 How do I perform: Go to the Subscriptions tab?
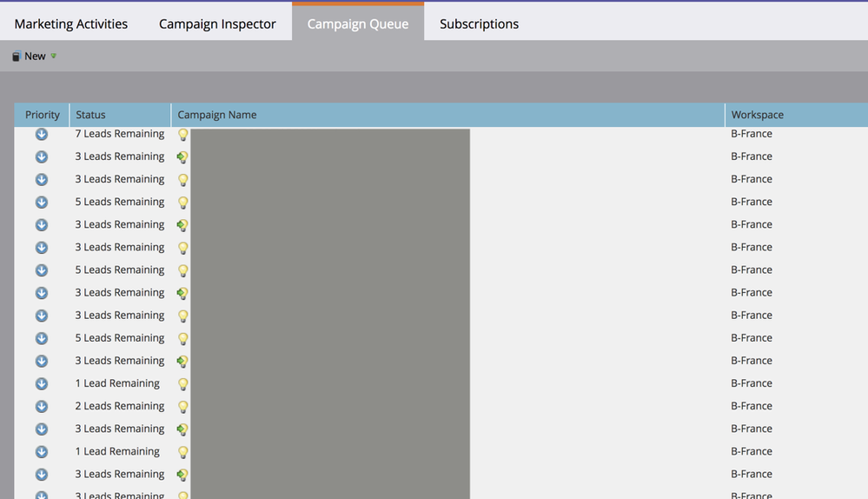pyautogui.click(x=479, y=23)
